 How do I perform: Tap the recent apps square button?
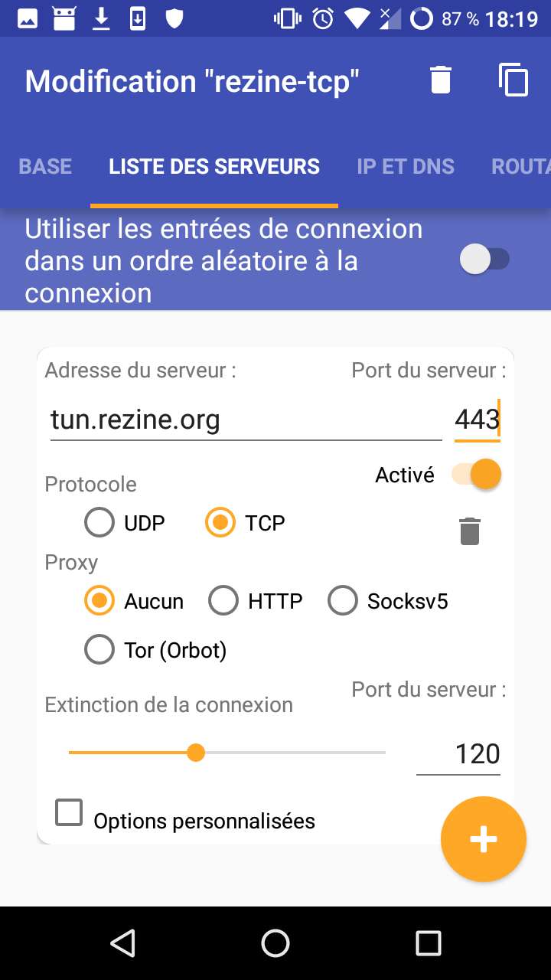(429, 943)
